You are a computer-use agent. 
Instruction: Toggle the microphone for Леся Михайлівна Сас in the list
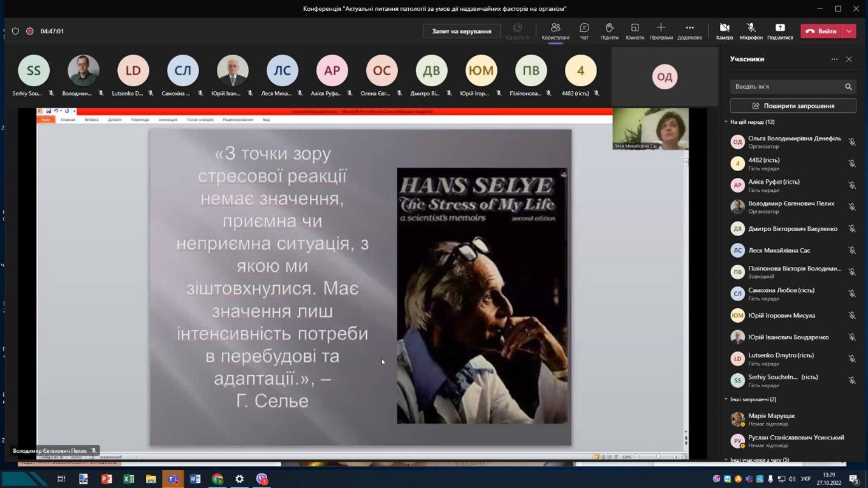coord(852,251)
